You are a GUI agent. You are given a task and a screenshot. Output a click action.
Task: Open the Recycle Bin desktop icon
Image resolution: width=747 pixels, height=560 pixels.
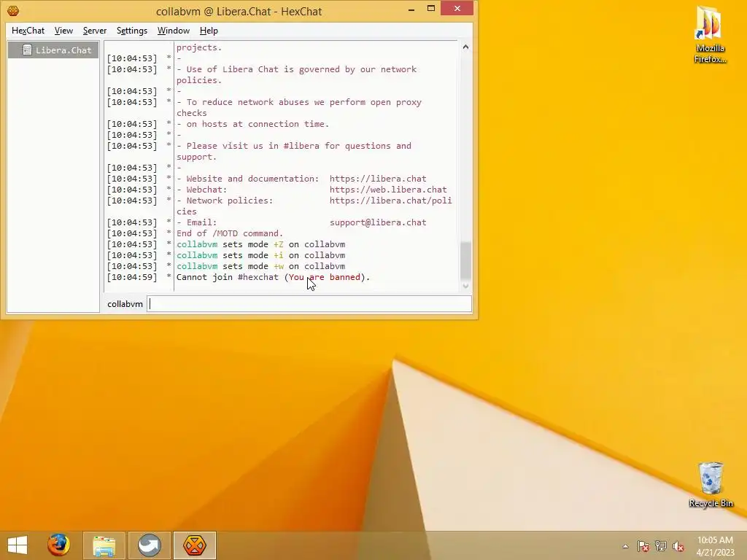[x=711, y=484]
